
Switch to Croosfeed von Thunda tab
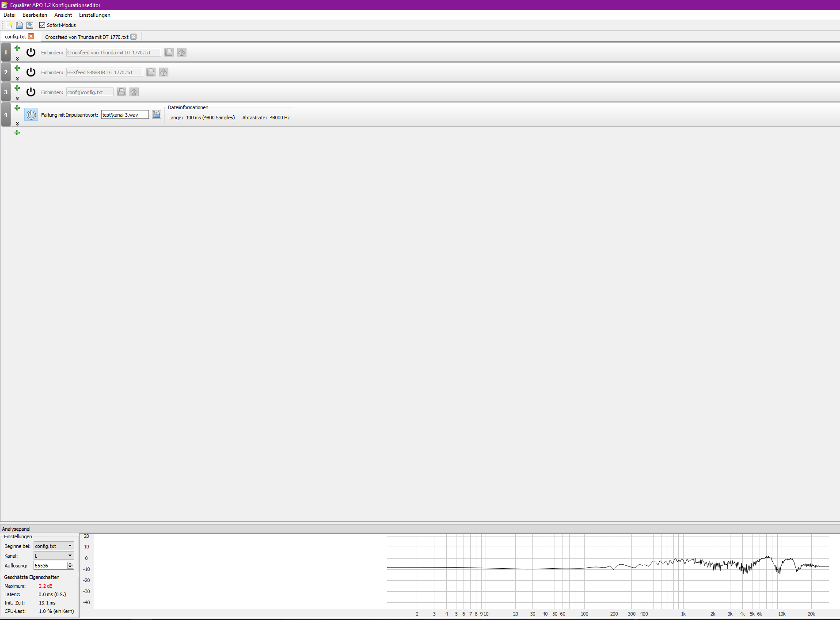[87, 37]
